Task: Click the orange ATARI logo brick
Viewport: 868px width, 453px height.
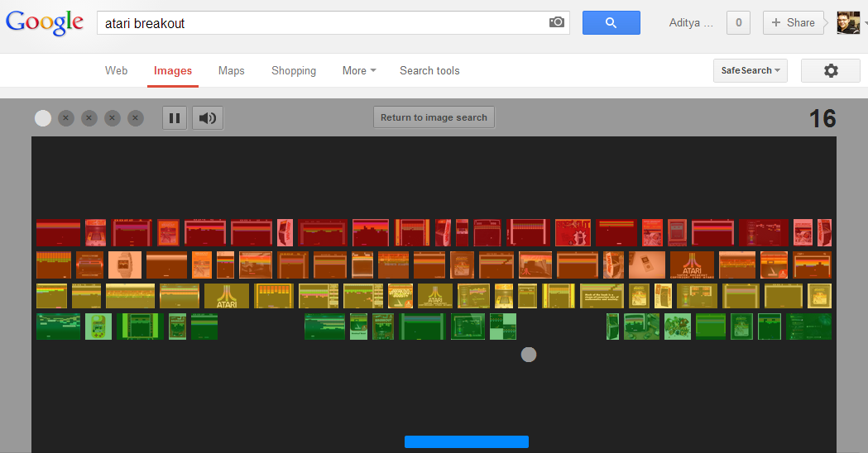Action: [692, 265]
